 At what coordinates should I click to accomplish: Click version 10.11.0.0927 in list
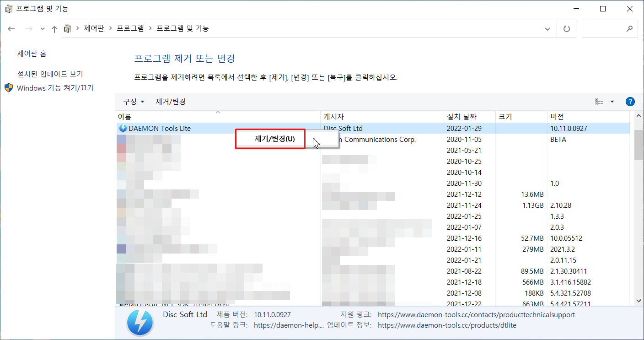coord(569,129)
